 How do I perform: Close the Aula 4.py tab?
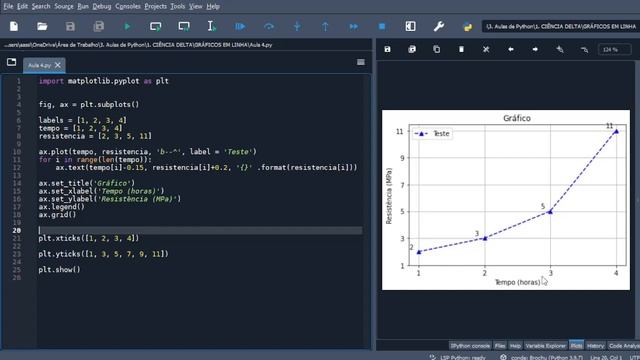[x=58, y=65]
